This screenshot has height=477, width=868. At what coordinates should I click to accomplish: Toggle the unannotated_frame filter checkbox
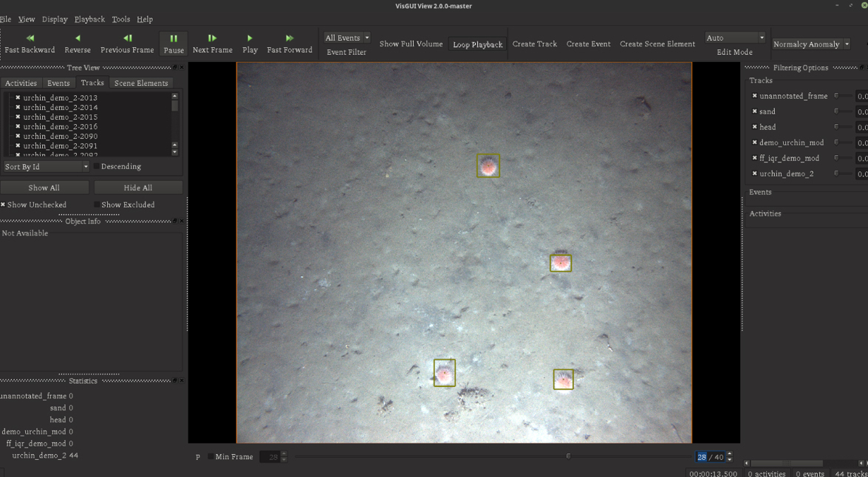point(754,96)
